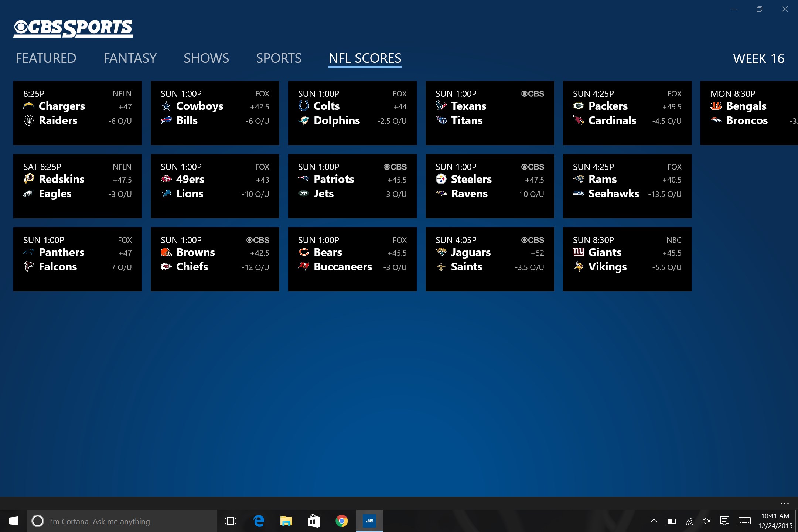Expand the app bar ellipsis menu
This screenshot has height=532, width=798.
(x=785, y=504)
